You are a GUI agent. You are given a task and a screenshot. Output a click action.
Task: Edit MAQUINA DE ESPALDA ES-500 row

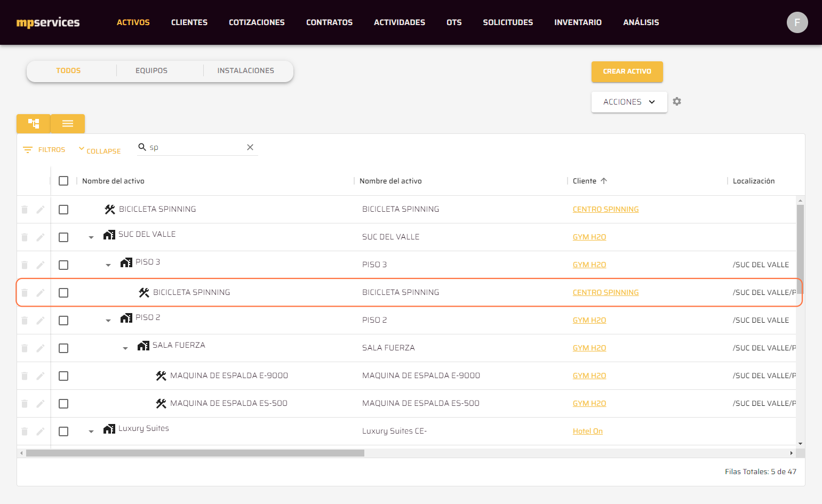point(41,404)
